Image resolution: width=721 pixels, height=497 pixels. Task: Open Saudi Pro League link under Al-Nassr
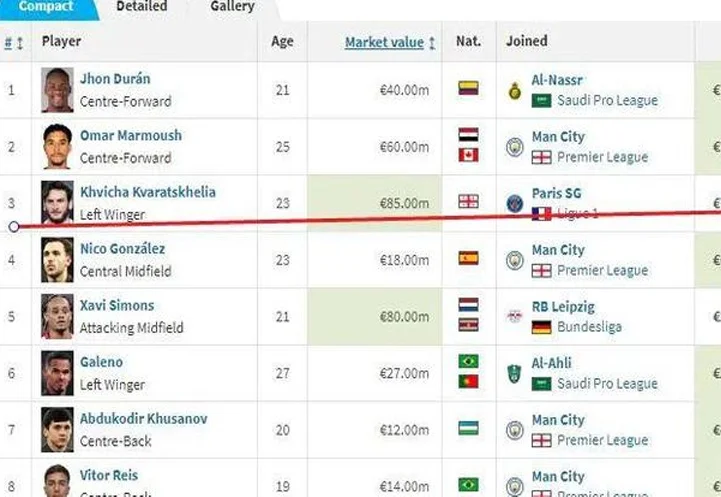click(607, 100)
